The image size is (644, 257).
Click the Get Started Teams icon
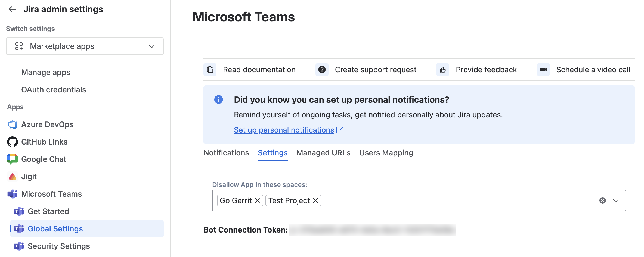[x=19, y=211]
